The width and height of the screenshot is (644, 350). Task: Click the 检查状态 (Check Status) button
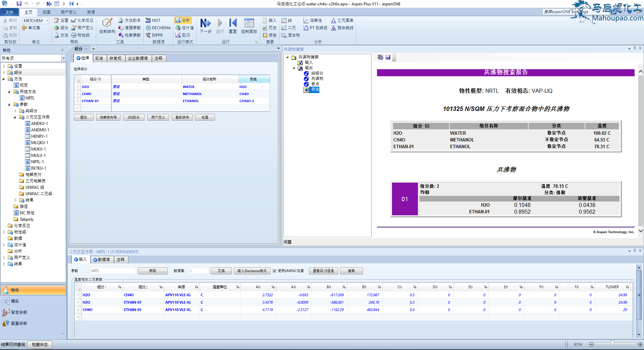[x=40, y=345]
